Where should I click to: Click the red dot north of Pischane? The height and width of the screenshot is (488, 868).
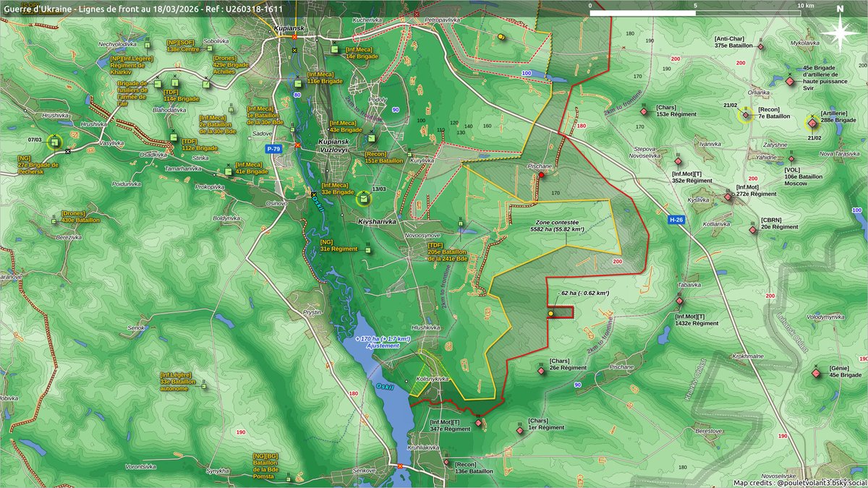click(541, 175)
